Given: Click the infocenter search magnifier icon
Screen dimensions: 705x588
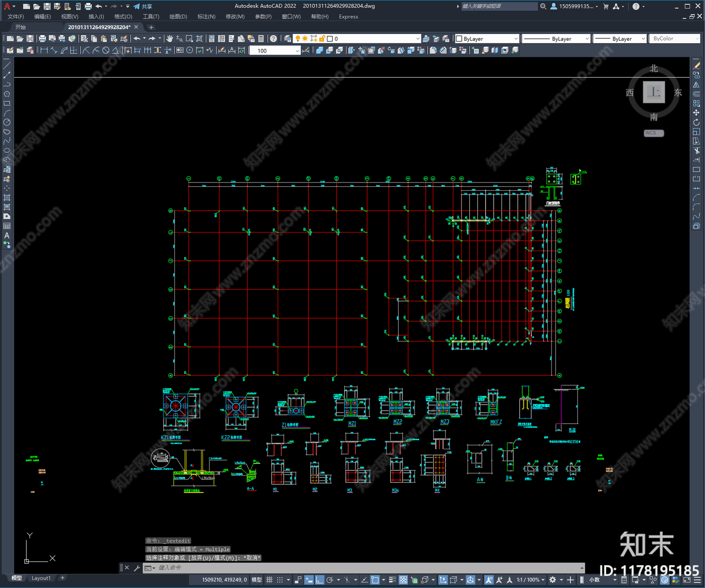Looking at the screenshot, I should click(x=543, y=6).
